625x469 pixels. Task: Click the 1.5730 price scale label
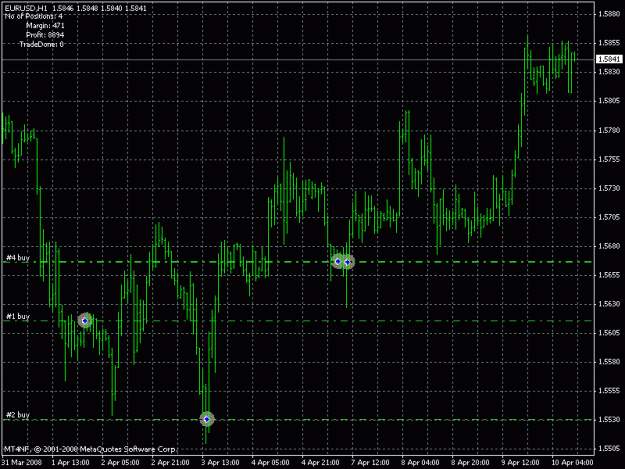[x=609, y=188]
